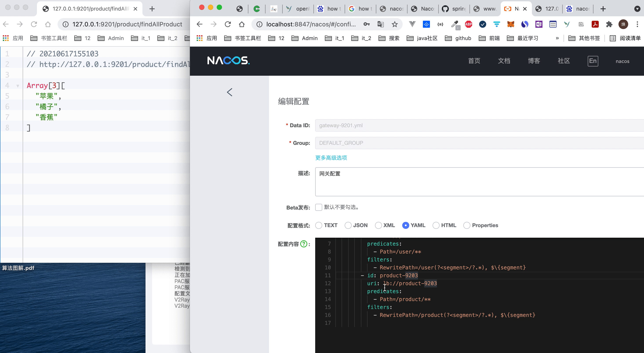644x353 pixels.
Task: Select TEXT config format
Action: (318, 225)
